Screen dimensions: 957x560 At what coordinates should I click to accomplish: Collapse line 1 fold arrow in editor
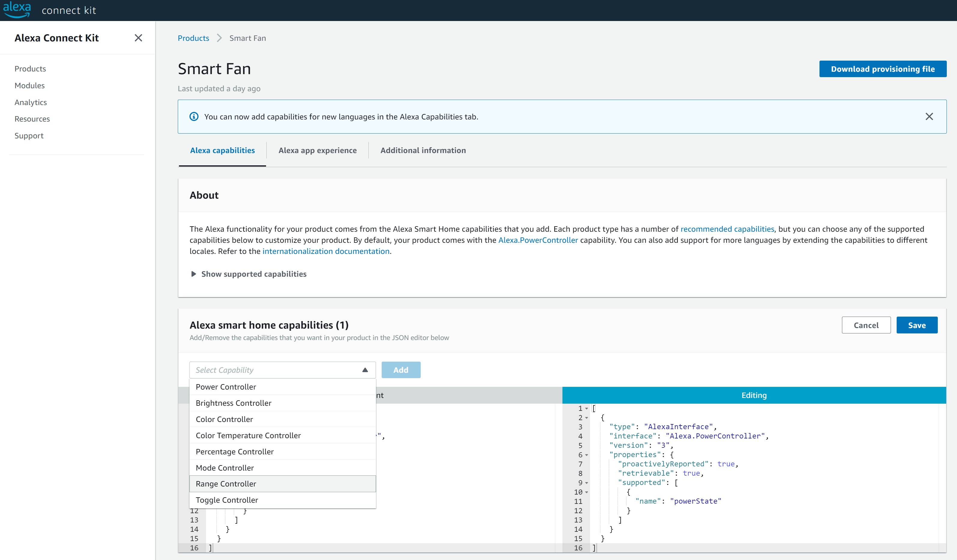(587, 408)
